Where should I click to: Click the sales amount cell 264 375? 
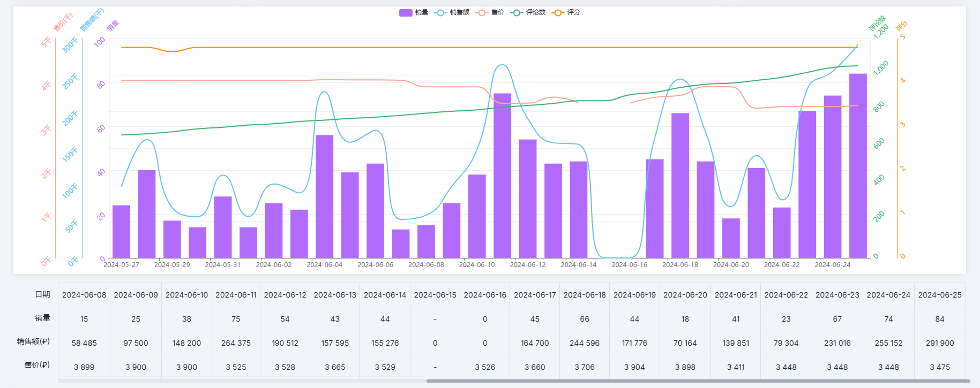point(236,343)
